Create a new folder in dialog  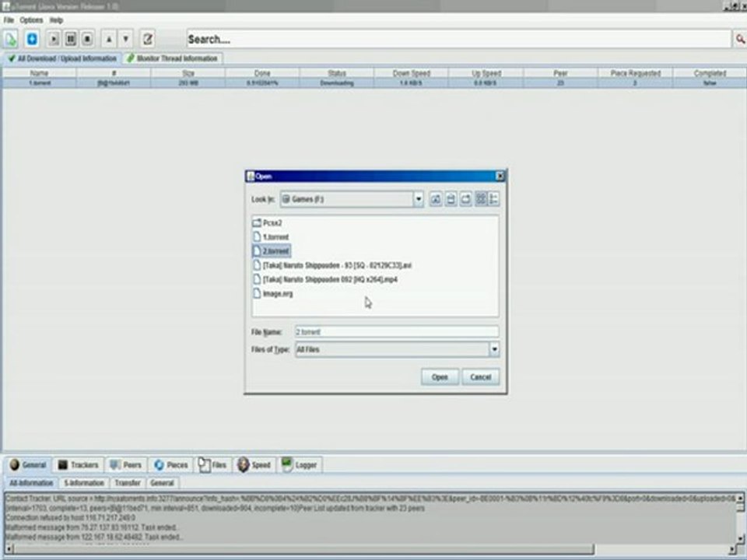coord(465,200)
